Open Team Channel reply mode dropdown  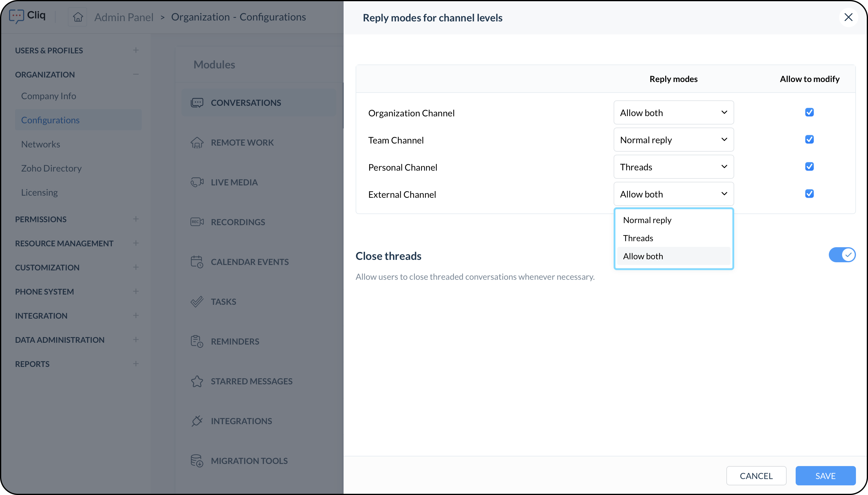674,140
